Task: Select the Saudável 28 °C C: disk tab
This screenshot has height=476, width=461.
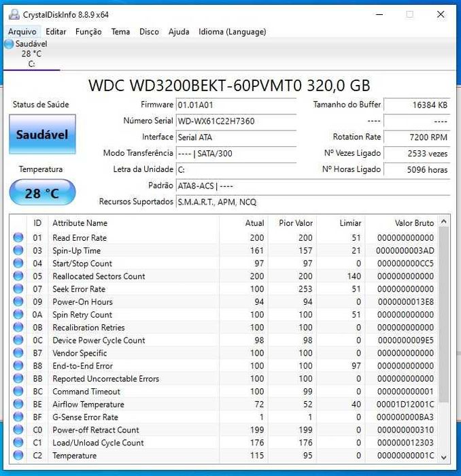Action: (x=31, y=54)
